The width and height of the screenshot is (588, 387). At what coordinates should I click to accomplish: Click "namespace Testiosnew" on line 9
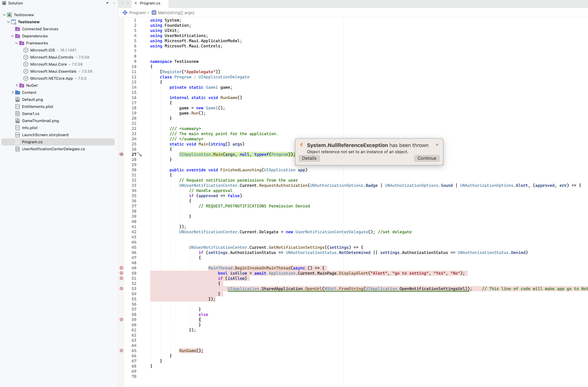[174, 61]
